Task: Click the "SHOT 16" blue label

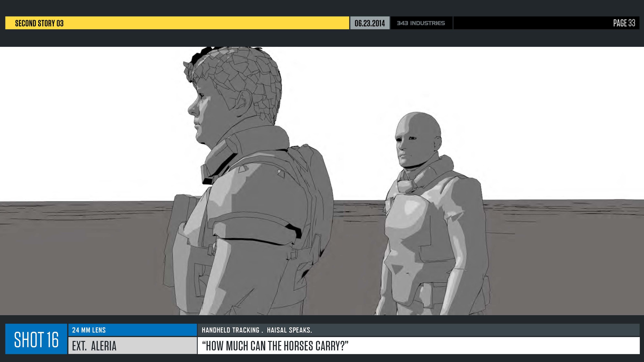Action: (x=36, y=339)
